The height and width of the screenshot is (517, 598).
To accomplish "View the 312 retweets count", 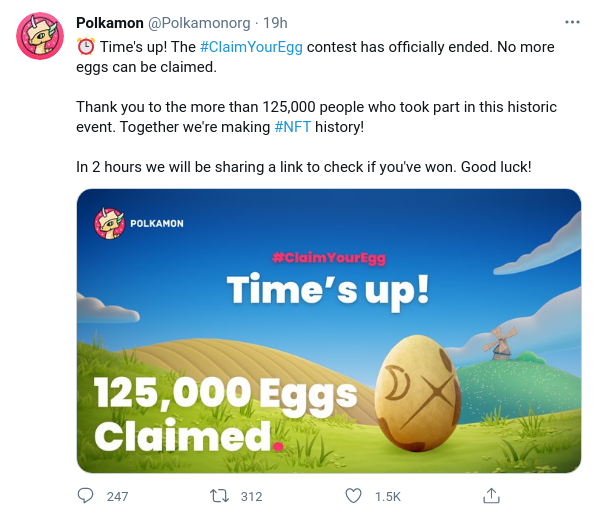I will [252, 496].
